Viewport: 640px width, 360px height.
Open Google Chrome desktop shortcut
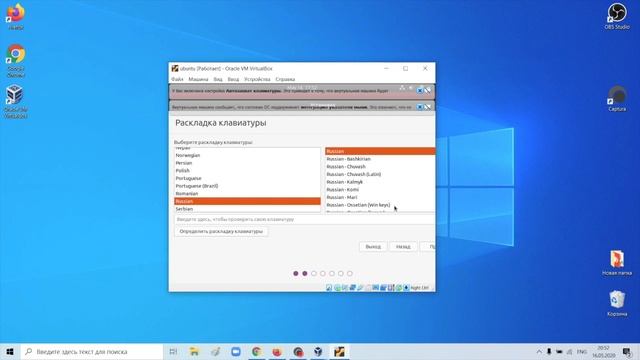16,60
